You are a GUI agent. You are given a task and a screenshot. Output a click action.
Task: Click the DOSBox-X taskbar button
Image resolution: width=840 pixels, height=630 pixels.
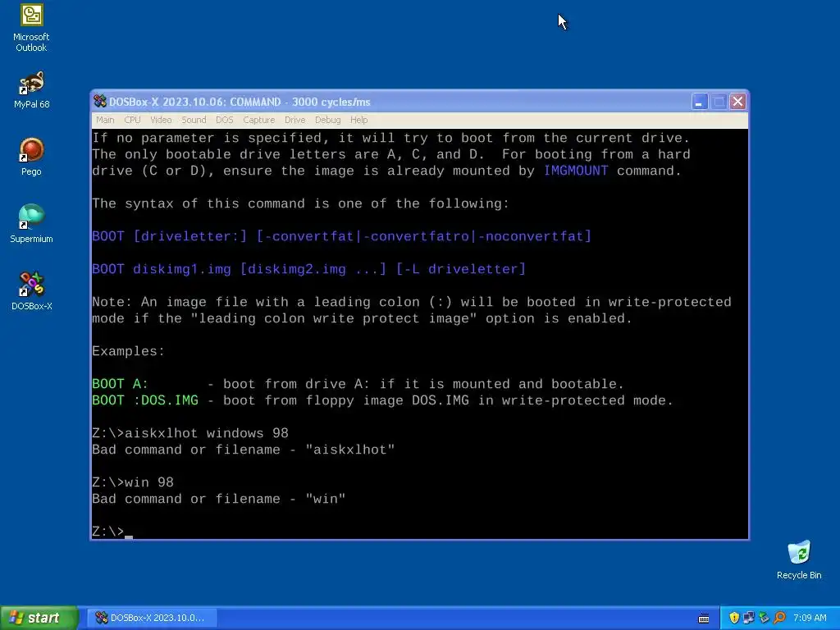(x=152, y=618)
